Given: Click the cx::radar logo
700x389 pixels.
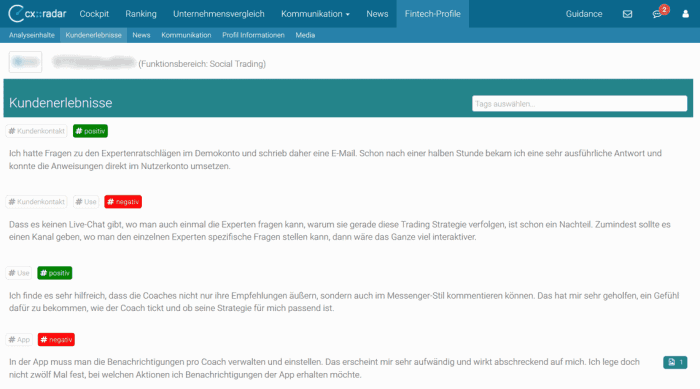Looking at the screenshot, I should [38, 13].
